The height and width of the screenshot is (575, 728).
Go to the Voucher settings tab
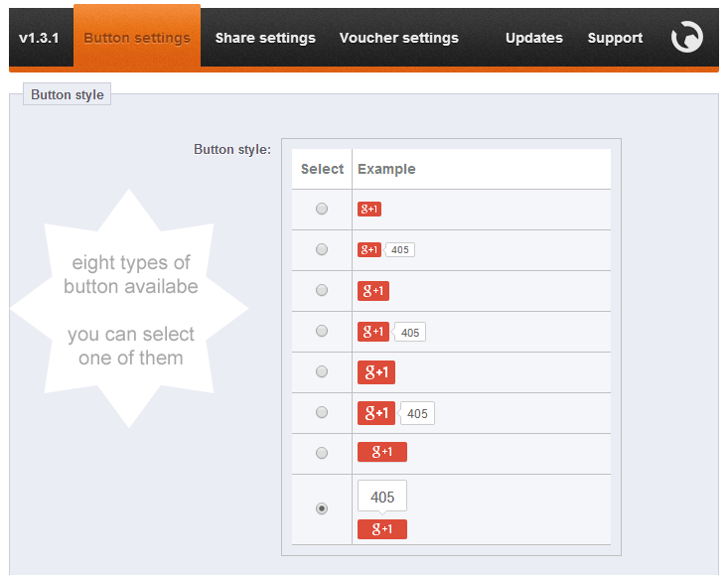click(x=399, y=38)
